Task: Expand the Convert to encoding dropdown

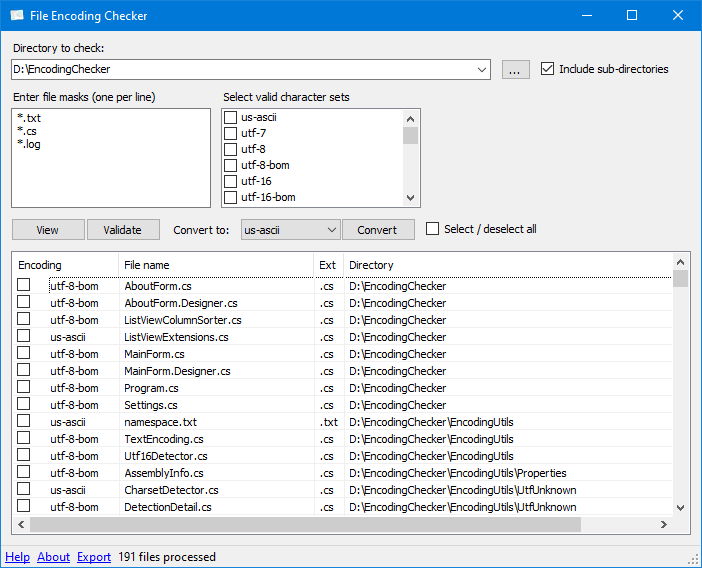Action: pos(332,230)
